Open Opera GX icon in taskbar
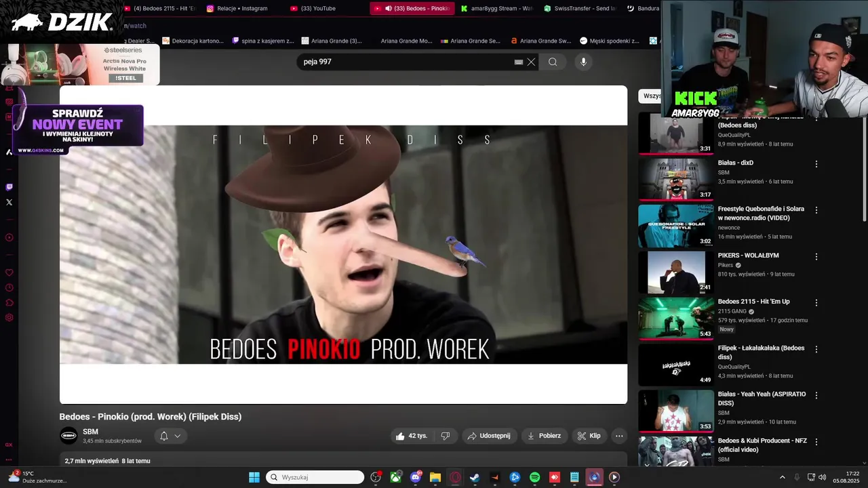The width and height of the screenshot is (868, 488). click(455, 477)
